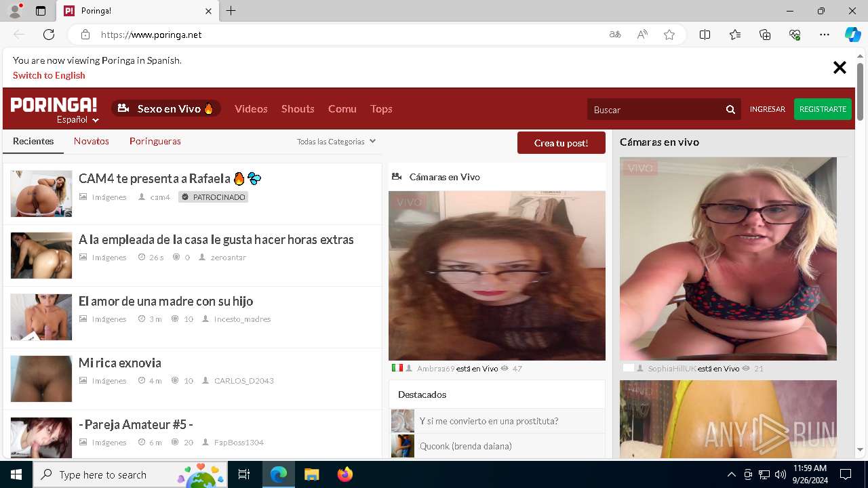Open Edge settings and more menu

(x=825, y=35)
